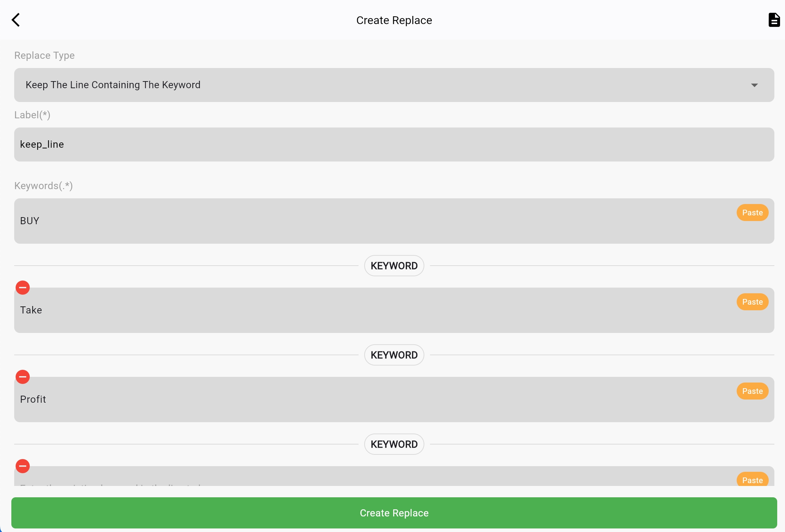This screenshot has width=785, height=532.
Task: Click the KEYWORD chip below Profit field
Action: (x=394, y=444)
